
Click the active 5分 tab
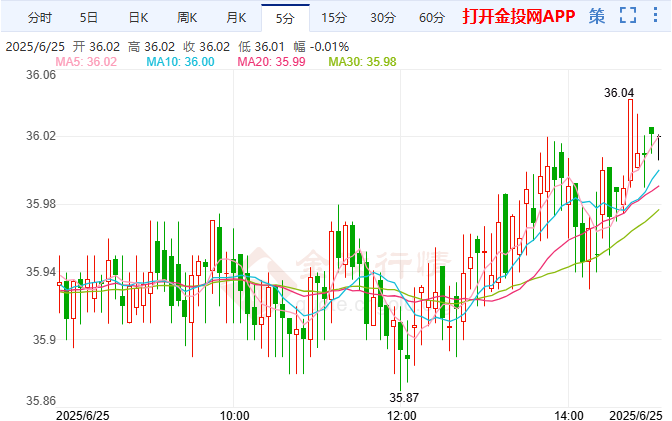click(285, 18)
